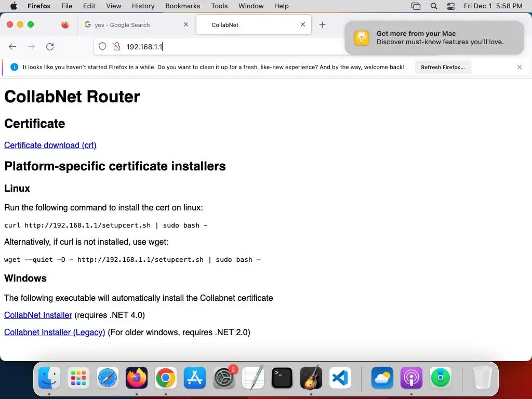The height and width of the screenshot is (399, 532).
Task: Open the Window menu
Action: pyautogui.click(x=251, y=6)
